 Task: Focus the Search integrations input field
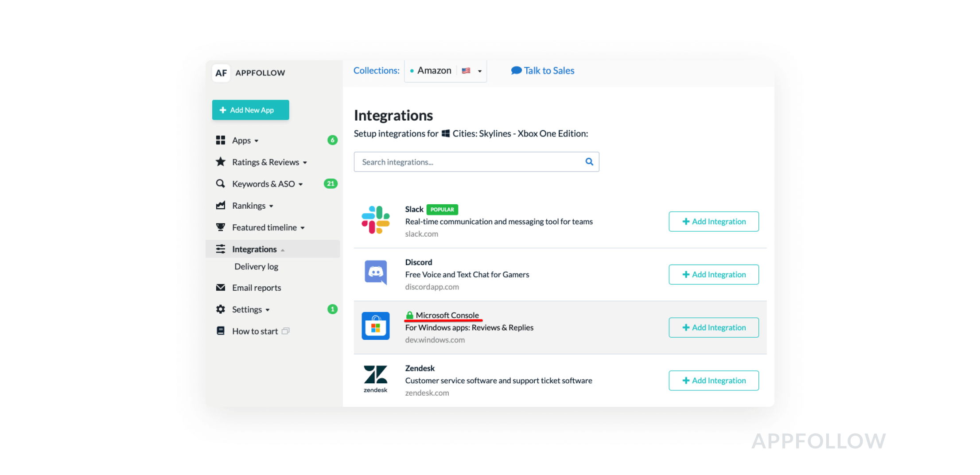[470, 162]
